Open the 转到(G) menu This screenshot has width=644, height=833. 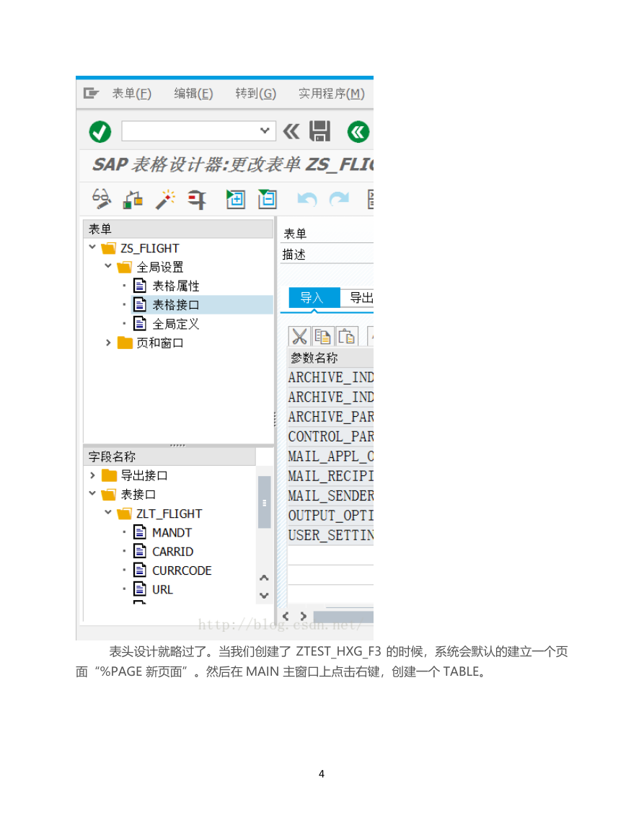(x=255, y=94)
